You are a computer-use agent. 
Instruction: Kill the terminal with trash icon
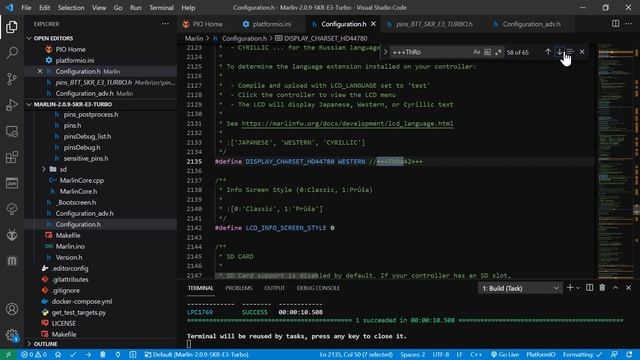click(x=602, y=288)
